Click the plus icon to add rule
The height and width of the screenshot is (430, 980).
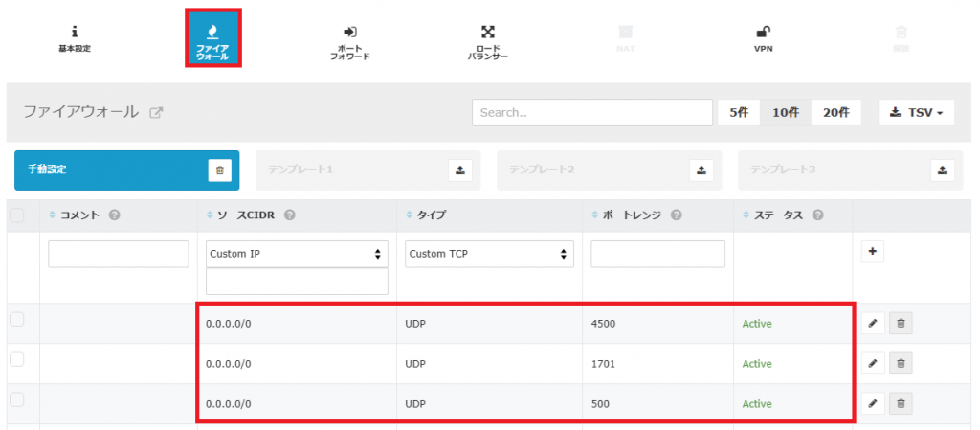(872, 252)
